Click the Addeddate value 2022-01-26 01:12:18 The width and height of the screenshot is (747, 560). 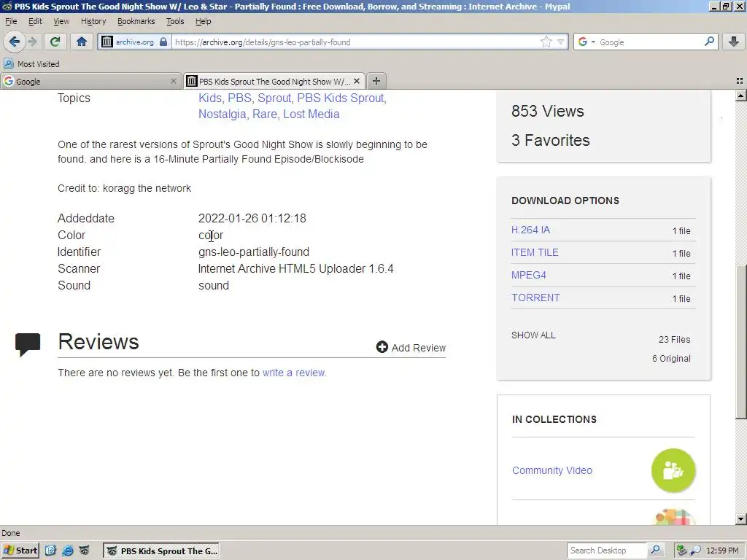coord(252,219)
